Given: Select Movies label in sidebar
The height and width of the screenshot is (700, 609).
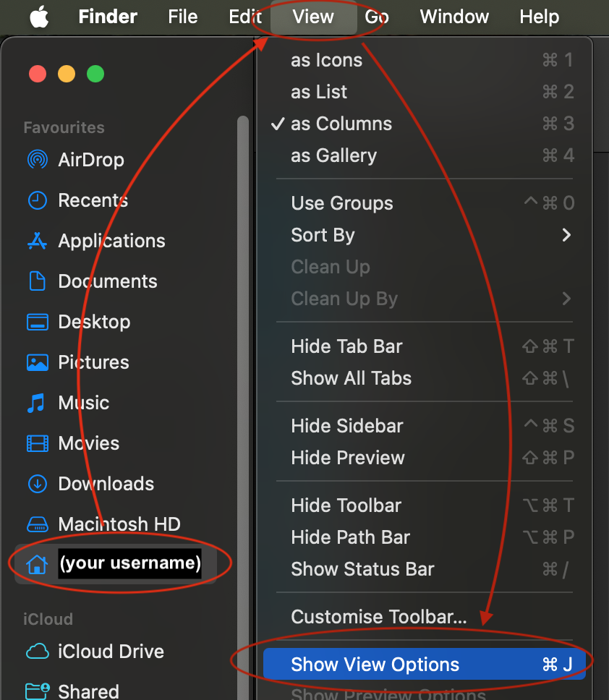Looking at the screenshot, I should (89, 443).
